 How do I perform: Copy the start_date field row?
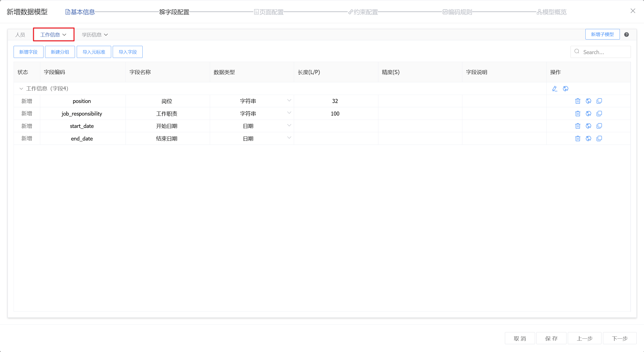tap(599, 126)
